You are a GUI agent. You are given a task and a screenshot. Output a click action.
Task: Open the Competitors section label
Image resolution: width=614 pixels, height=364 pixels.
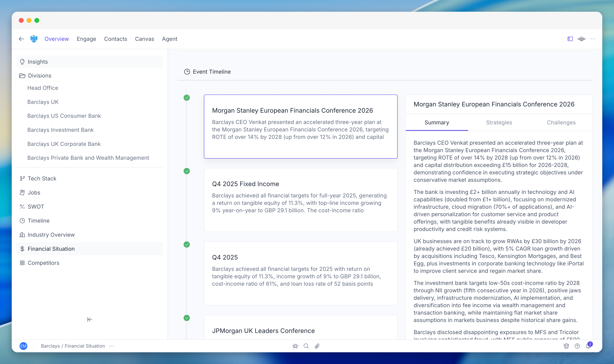tap(43, 263)
